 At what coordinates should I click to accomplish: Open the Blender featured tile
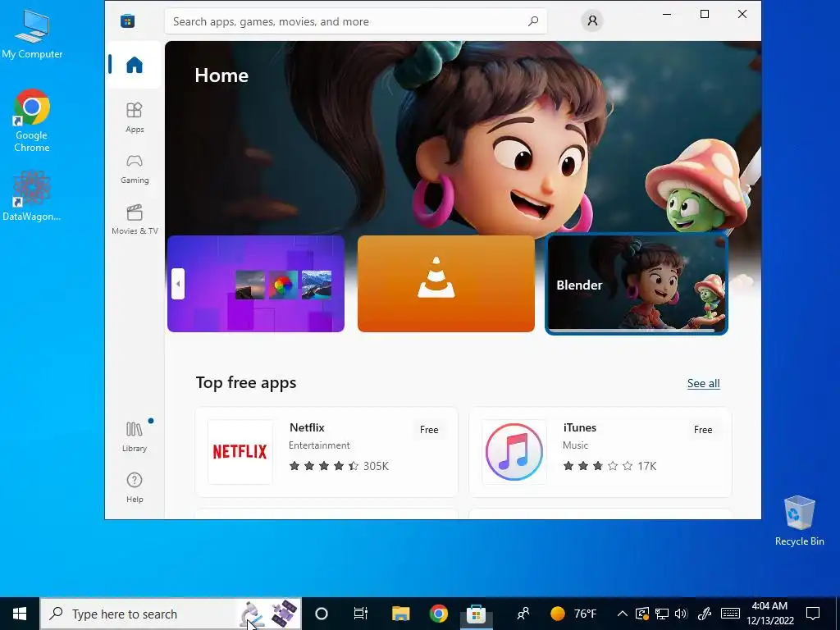(x=637, y=284)
